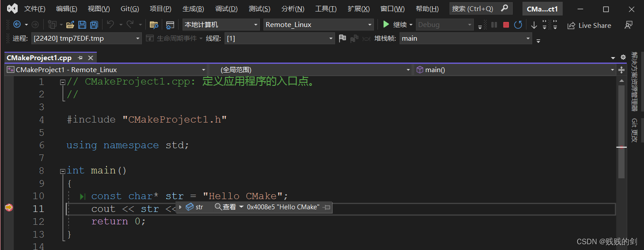Open the process [22420] tmp7EDF.tmp dropdown
Screen dimensions: 644x250
86,38
